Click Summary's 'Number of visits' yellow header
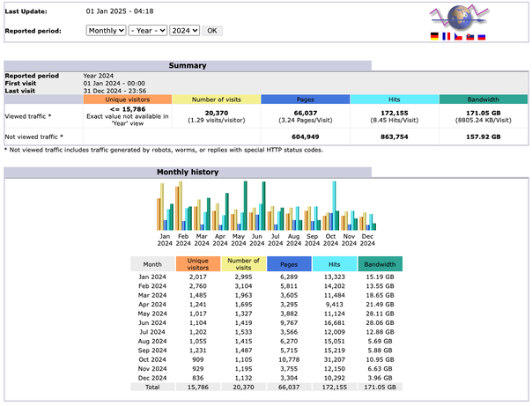532x406 pixels. click(216, 100)
